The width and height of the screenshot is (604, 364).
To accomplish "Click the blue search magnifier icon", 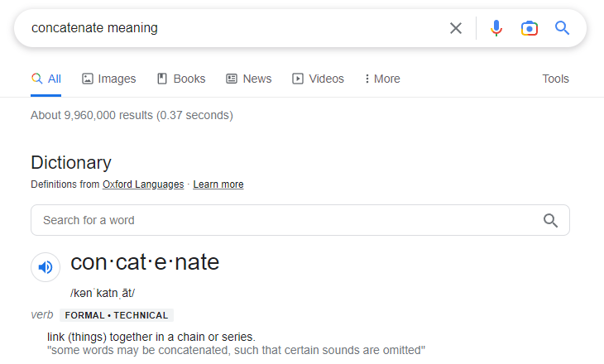I will tap(562, 28).
